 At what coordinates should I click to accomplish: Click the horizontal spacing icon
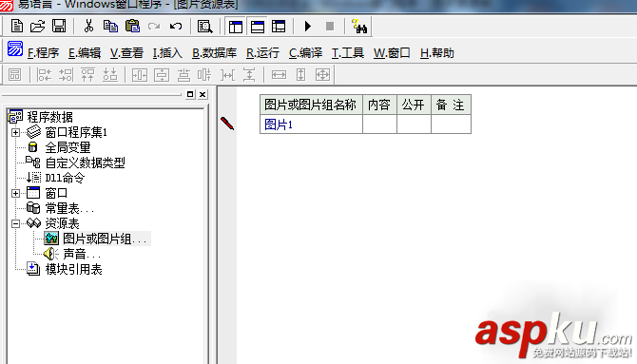pyautogui.click(x=227, y=75)
